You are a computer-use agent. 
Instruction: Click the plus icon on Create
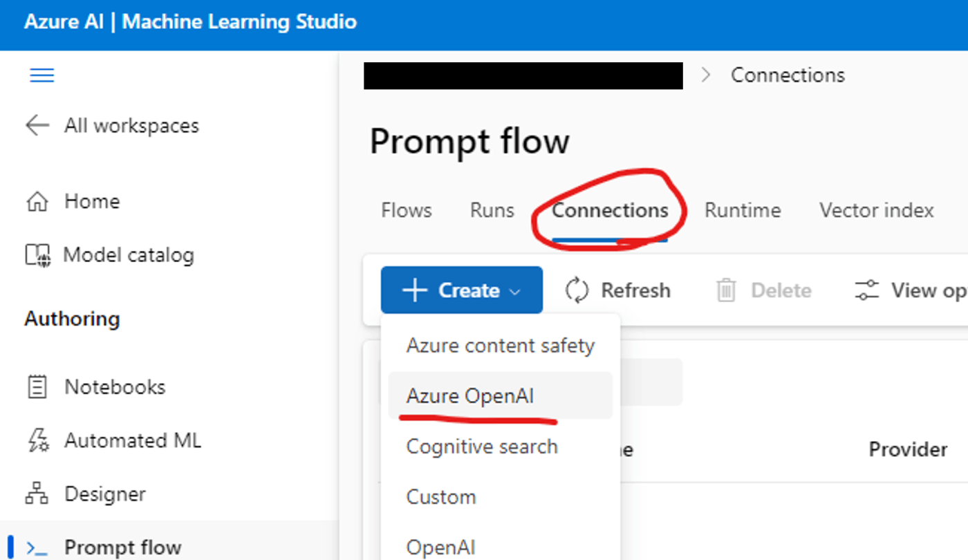pyautogui.click(x=415, y=290)
